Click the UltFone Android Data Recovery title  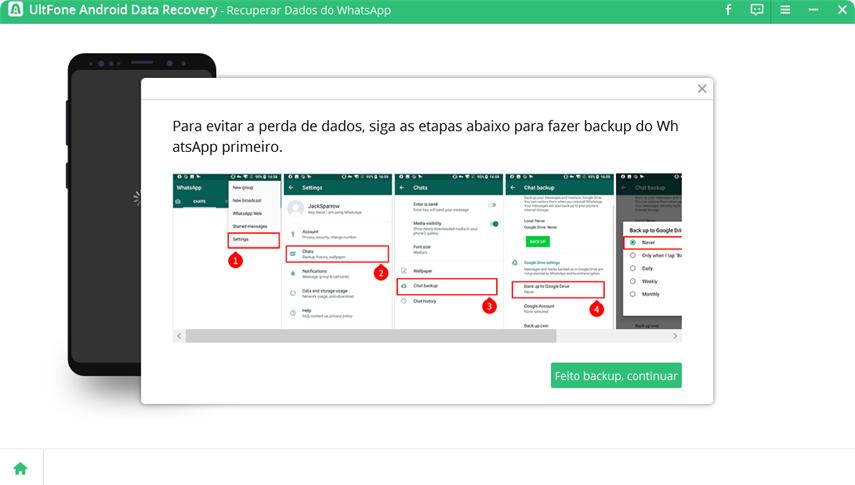pyautogui.click(x=123, y=10)
